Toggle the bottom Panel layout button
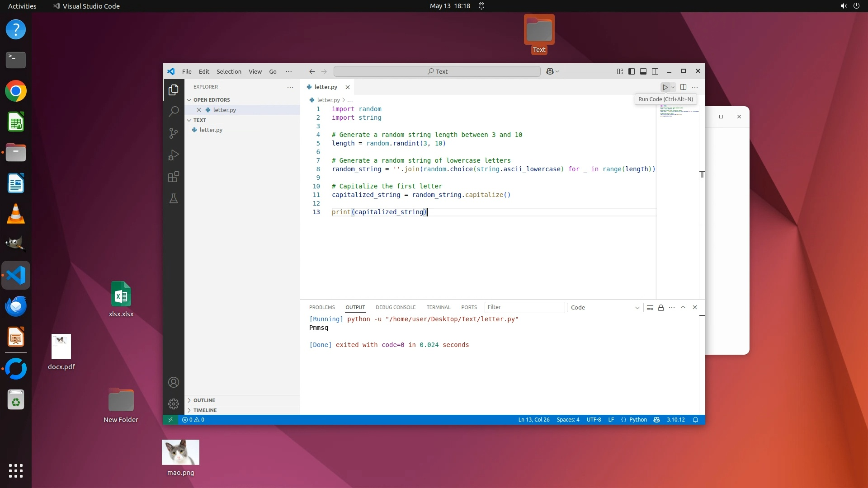The height and width of the screenshot is (488, 868). point(643,71)
